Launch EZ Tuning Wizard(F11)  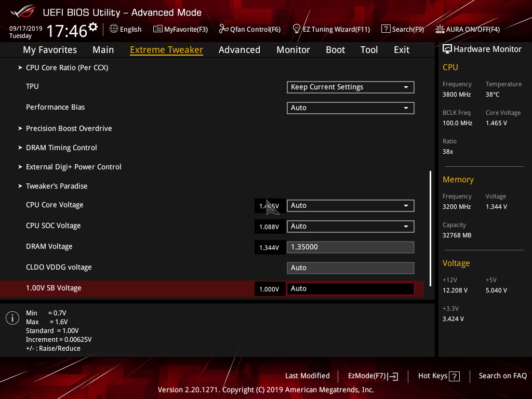pyautogui.click(x=336, y=29)
